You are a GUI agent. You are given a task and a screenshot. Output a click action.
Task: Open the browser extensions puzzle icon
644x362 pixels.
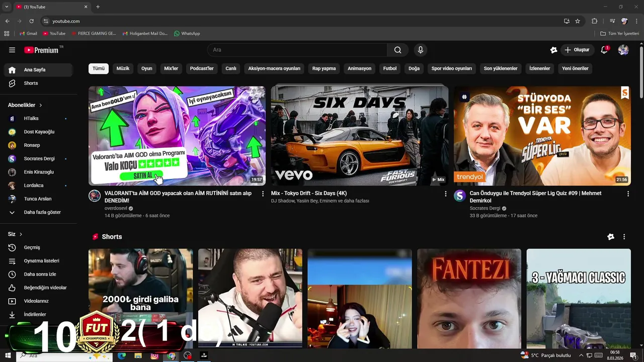594,21
